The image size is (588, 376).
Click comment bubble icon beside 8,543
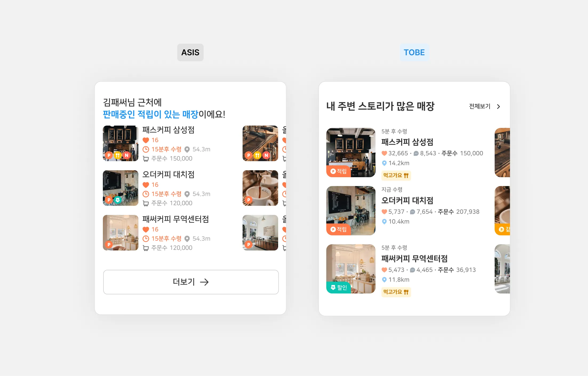tap(416, 153)
